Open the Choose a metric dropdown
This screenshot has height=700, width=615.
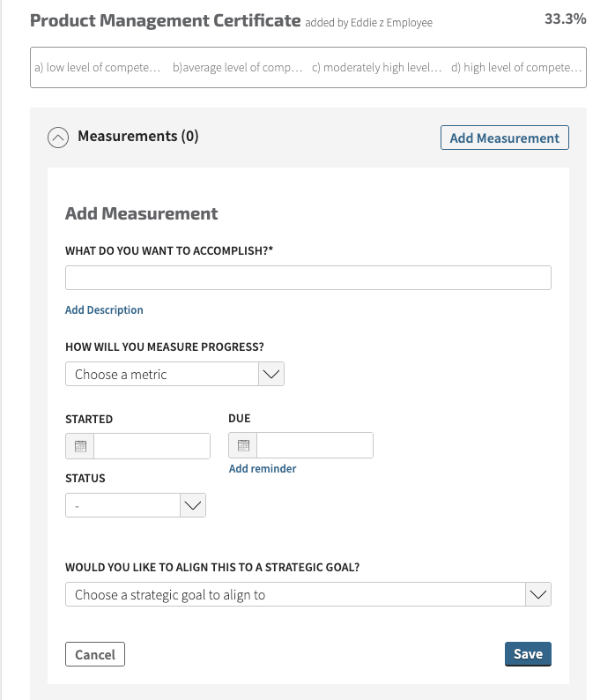pyautogui.click(x=174, y=374)
